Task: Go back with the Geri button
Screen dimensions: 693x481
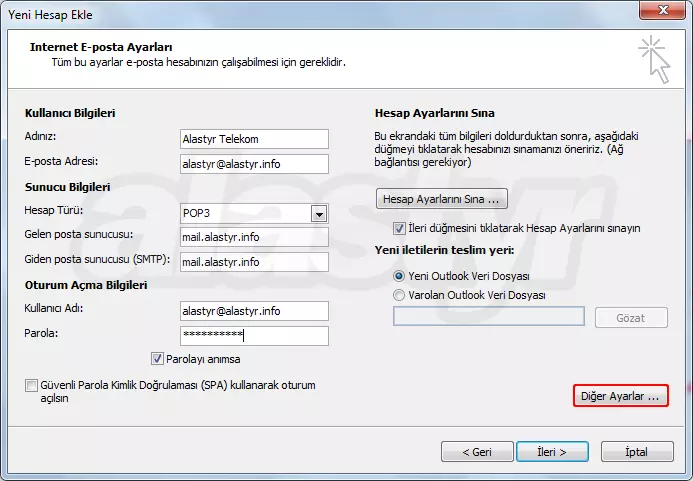Action: [x=477, y=452]
